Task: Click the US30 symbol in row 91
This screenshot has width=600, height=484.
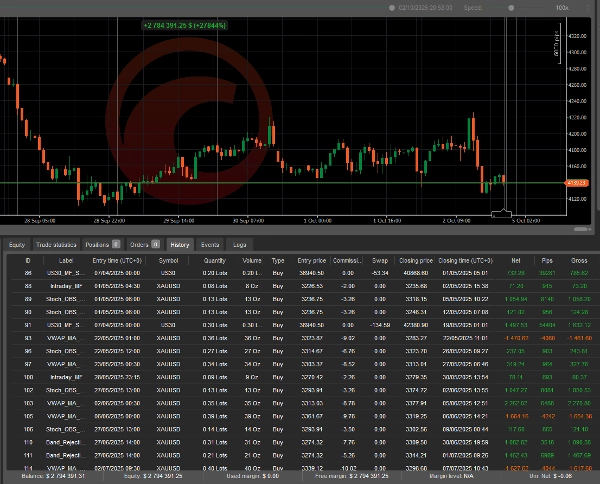Action: pos(168,325)
